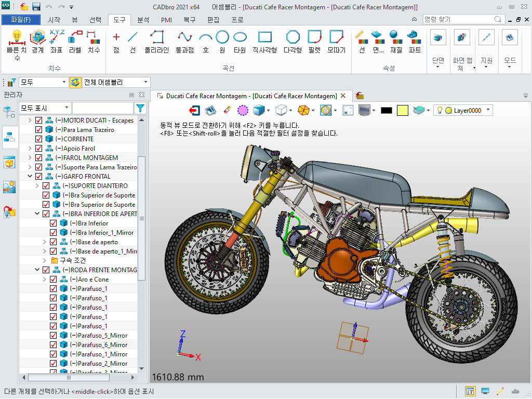
Task: Uncheck the CORRENTE part checkbox
Action: click(x=38, y=139)
